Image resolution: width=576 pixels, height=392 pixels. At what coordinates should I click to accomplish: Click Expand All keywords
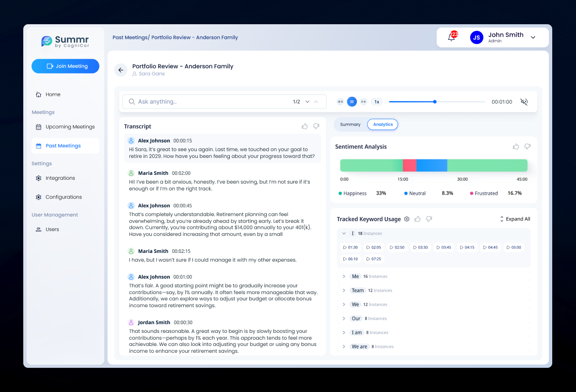tap(515, 219)
